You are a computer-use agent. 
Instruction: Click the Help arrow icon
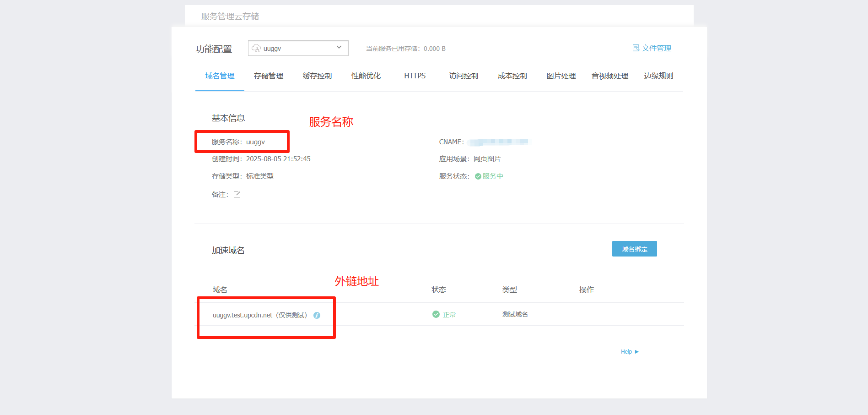(637, 352)
